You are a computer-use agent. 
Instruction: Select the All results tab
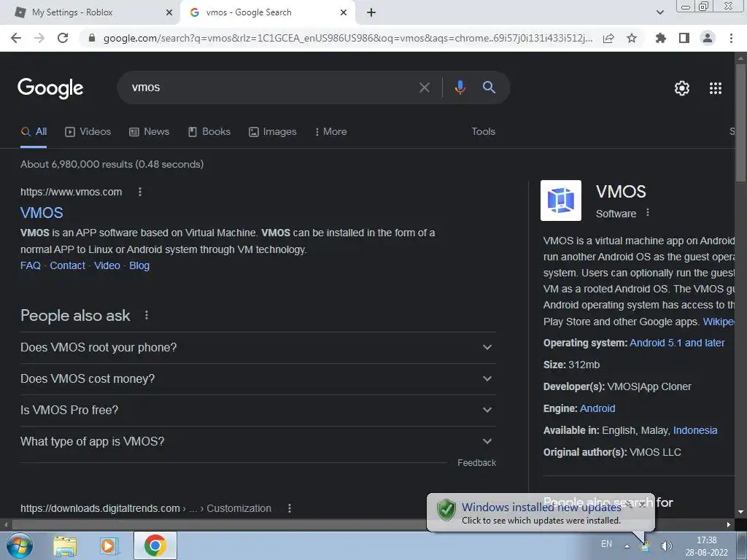point(34,132)
